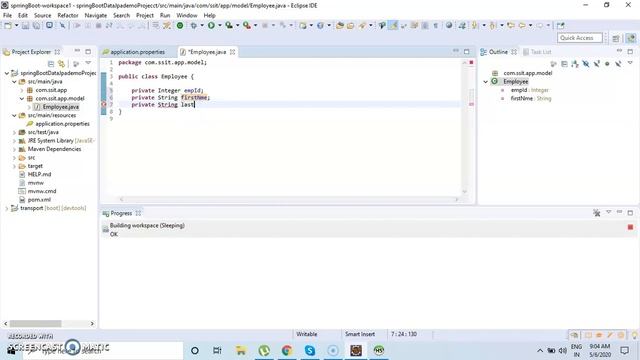Viewport: 640px width, 360px height.
Task: Toggle alphabetical Sort in Outline toolbar
Action: (575, 64)
